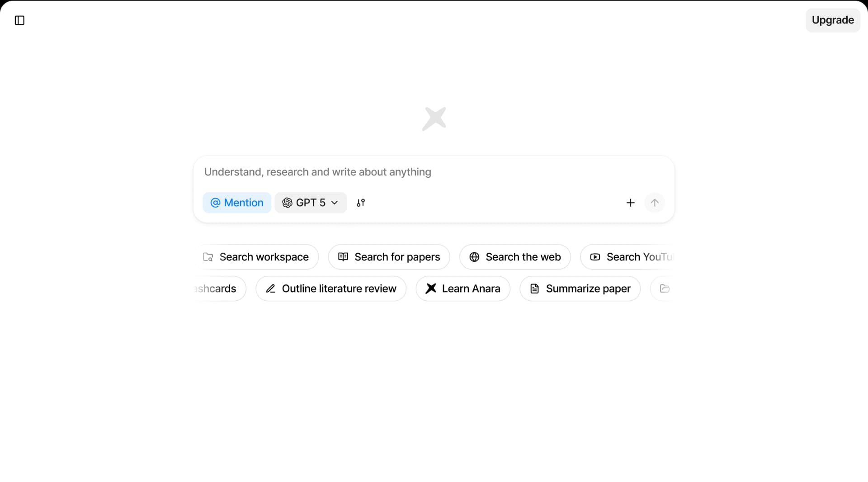Click the YouTube icon on Search YouTube
868x482 pixels.
pos(594,257)
